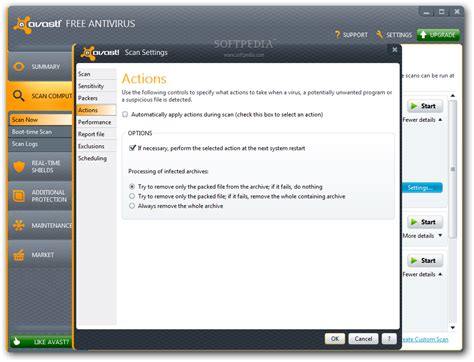474x362 pixels.
Task: Open the Scan settings tab
Action: [96, 74]
